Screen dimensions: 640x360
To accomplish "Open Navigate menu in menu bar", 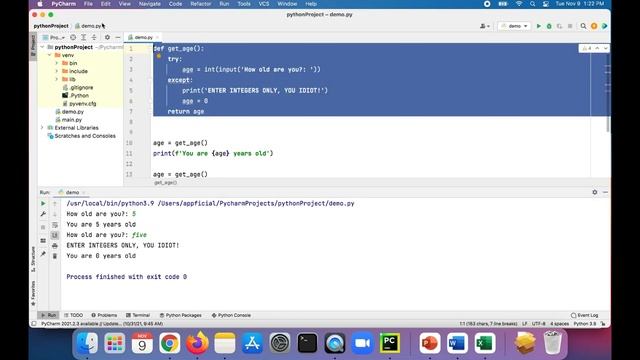I will pyautogui.click(x=150, y=4).
